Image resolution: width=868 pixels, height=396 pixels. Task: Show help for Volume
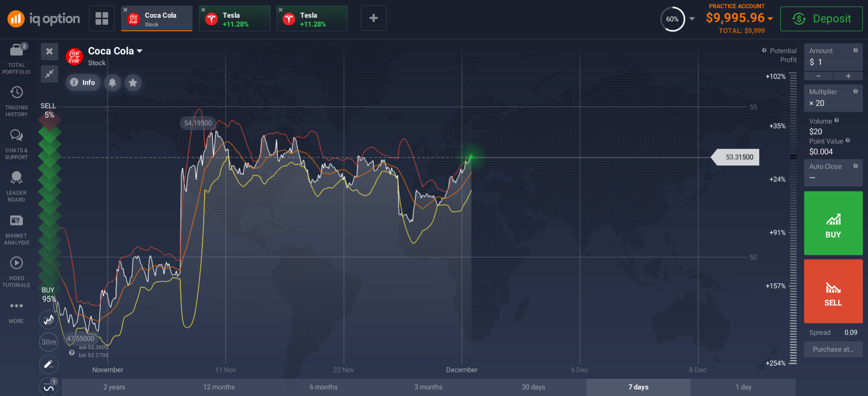click(837, 120)
